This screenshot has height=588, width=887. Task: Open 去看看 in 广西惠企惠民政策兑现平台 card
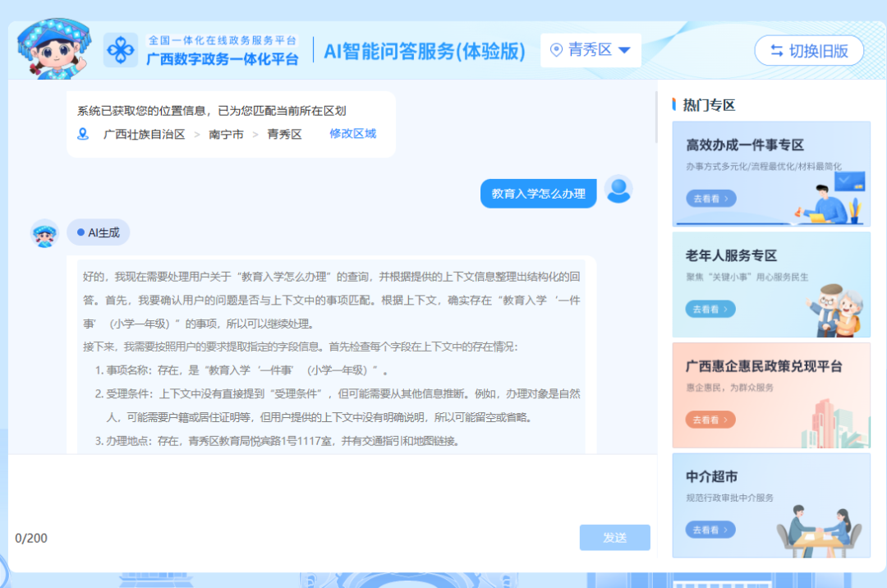pyautogui.click(x=710, y=420)
